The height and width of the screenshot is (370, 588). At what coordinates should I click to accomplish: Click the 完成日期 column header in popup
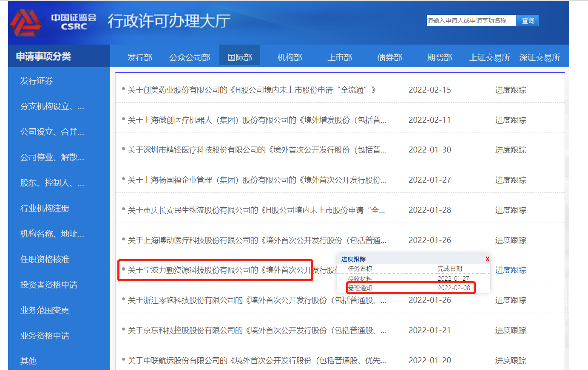click(450, 269)
